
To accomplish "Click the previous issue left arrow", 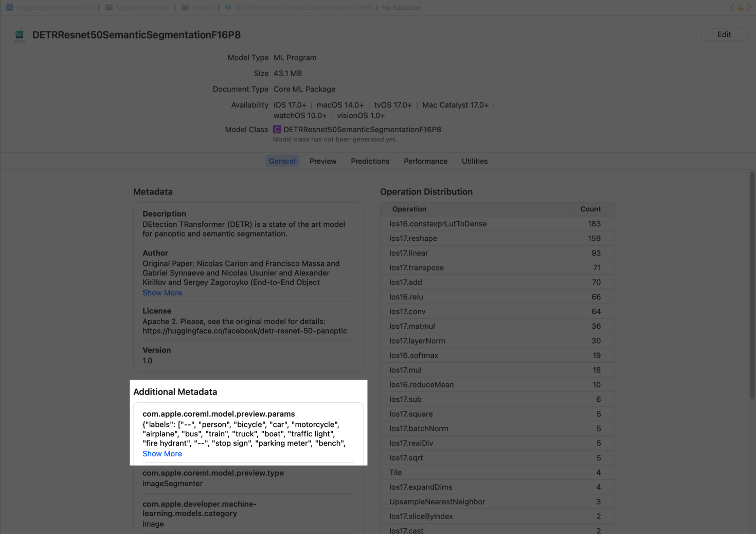I will [x=732, y=8].
